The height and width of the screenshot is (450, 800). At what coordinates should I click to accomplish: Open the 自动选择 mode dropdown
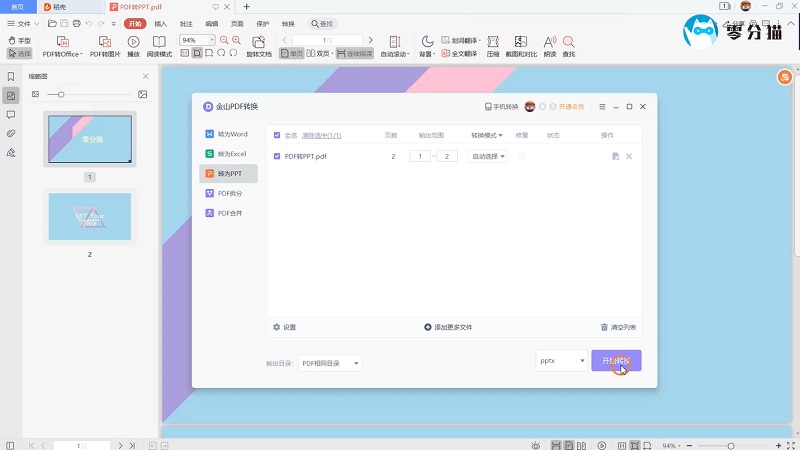(x=487, y=156)
